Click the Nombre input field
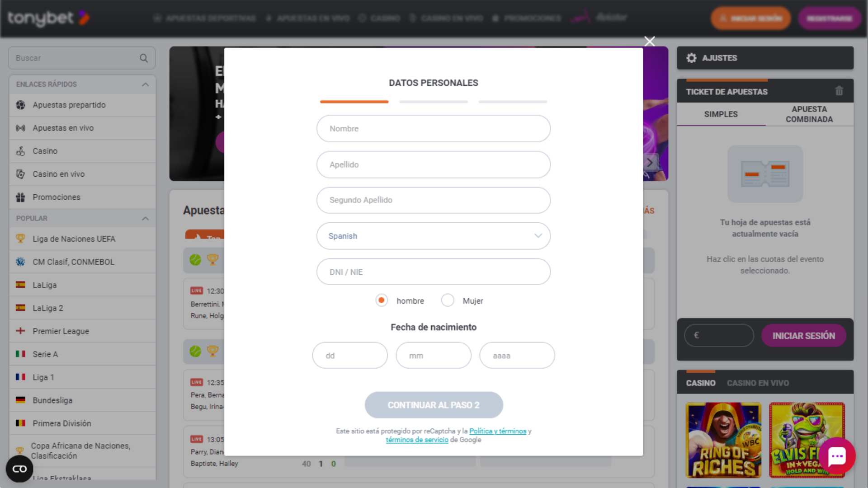This screenshot has height=488, width=868. tap(433, 128)
